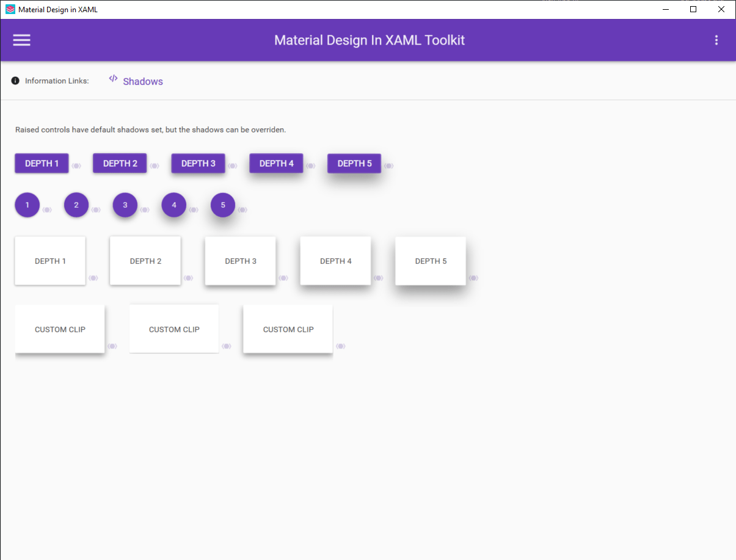Click the round floating button labeled 2
The width and height of the screenshot is (736, 560).
pos(76,205)
